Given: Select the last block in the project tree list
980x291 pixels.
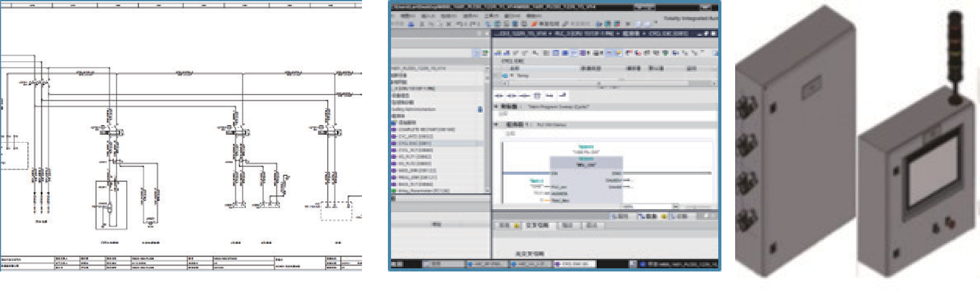Looking at the screenshot, I should 420,191.
